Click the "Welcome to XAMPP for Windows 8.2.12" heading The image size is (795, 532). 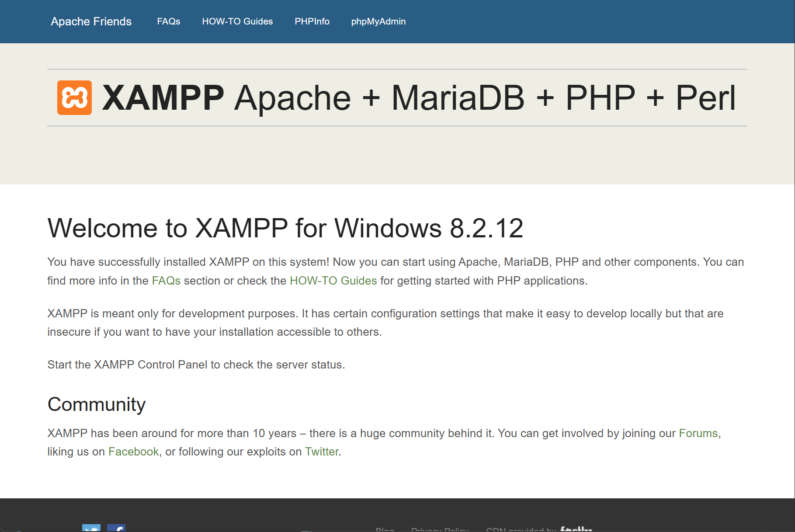[285, 228]
